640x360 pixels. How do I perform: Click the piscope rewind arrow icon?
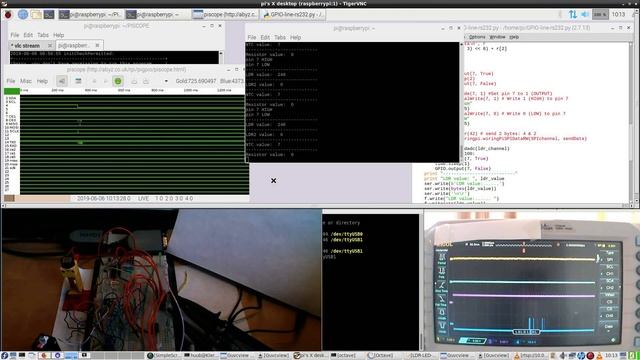[x=94, y=81]
